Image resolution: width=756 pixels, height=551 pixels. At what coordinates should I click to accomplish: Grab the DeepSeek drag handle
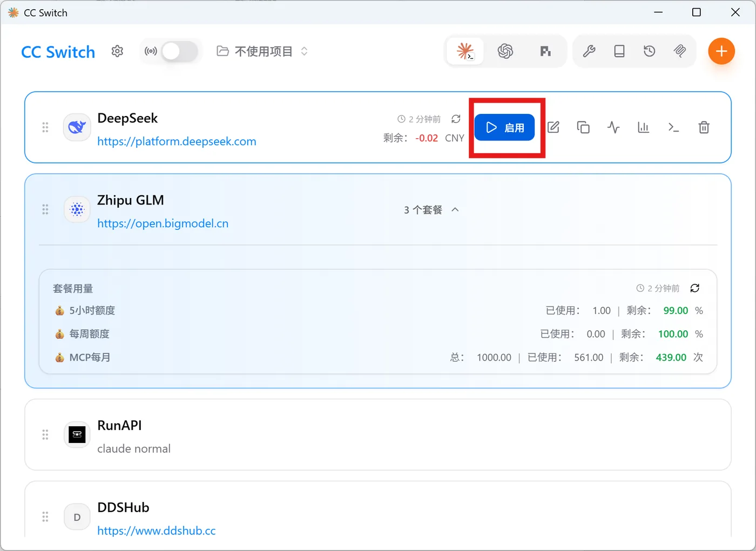click(45, 127)
